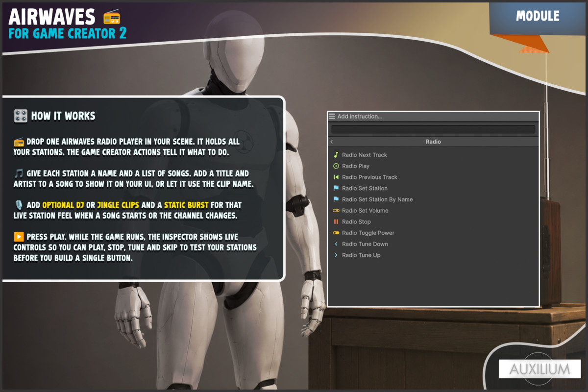Click the Add Instruction... title
The width and height of the screenshot is (588, 392).
click(x=360, y=117)
